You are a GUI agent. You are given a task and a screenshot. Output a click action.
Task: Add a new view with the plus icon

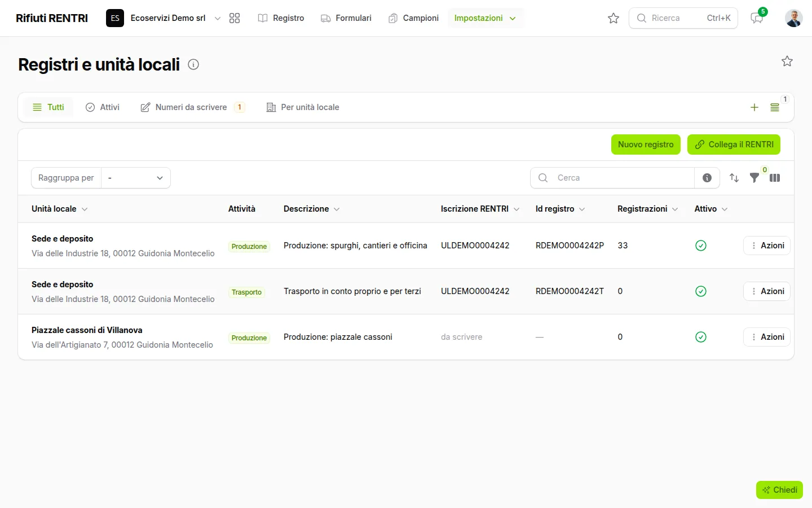click(x=754, y=107)
